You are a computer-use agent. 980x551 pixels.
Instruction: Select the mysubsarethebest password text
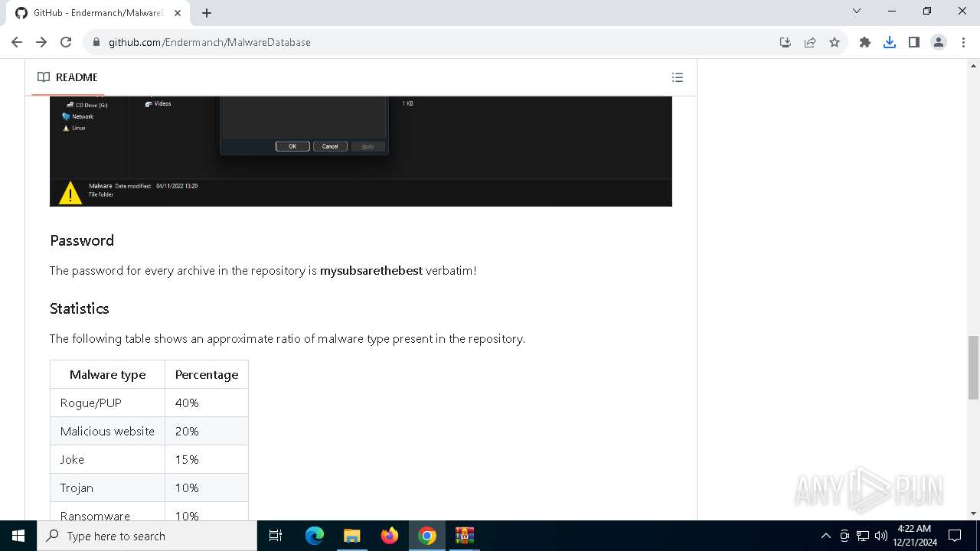(371, 271)
